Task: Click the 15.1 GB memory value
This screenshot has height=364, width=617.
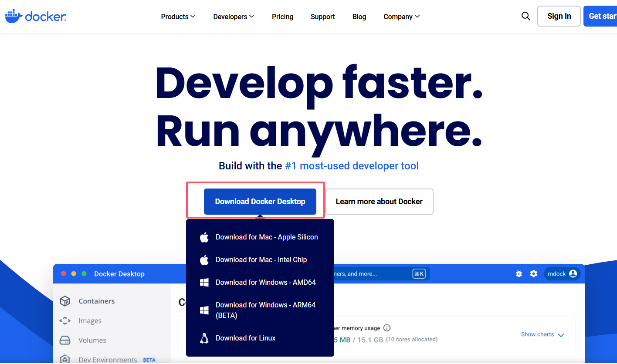Action: click(x=370, y=340)
